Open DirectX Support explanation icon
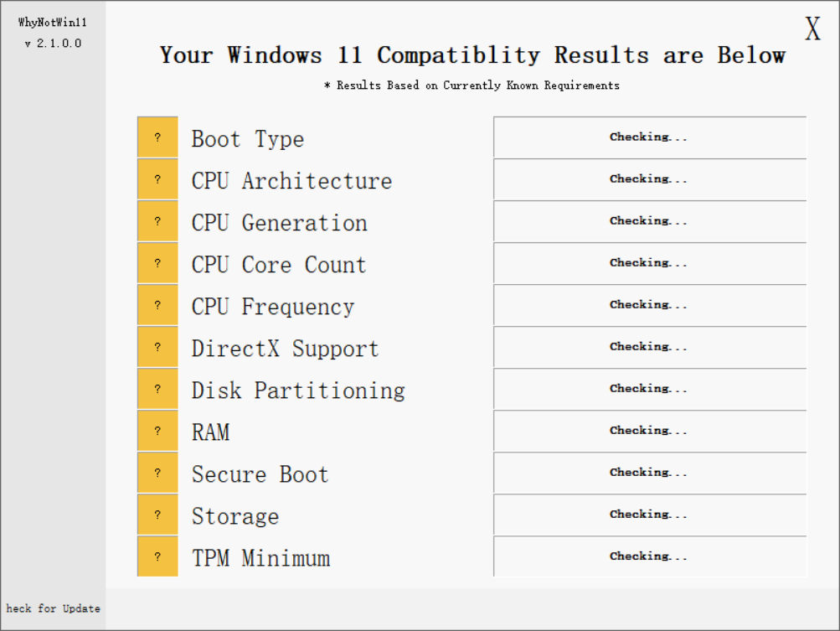 click(x=157, y=346)
